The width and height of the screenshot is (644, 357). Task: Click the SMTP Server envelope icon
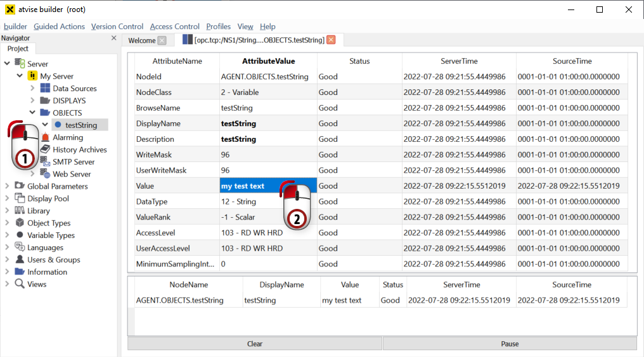pos(46,162)
